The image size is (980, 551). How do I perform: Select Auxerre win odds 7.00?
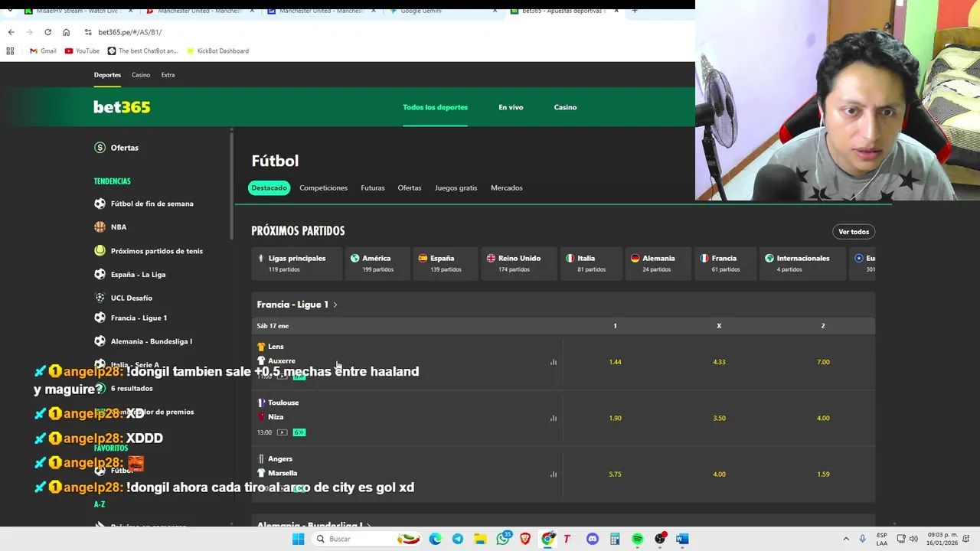click(x=823, y=362)
